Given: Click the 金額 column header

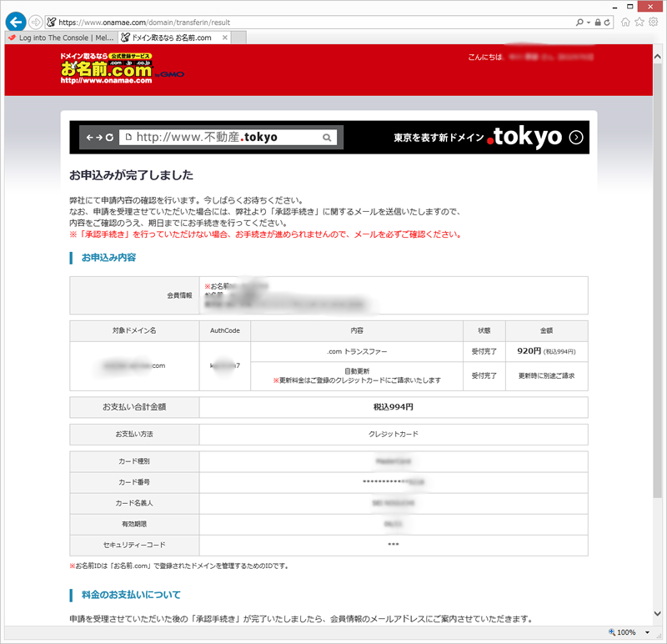Looking at the screenshot, I should [x=547, y=330].
